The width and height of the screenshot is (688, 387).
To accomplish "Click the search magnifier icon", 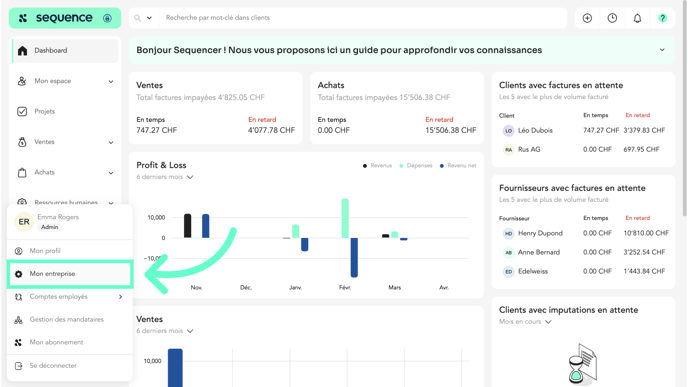I will pyautogui.click(x=137, y=18).
